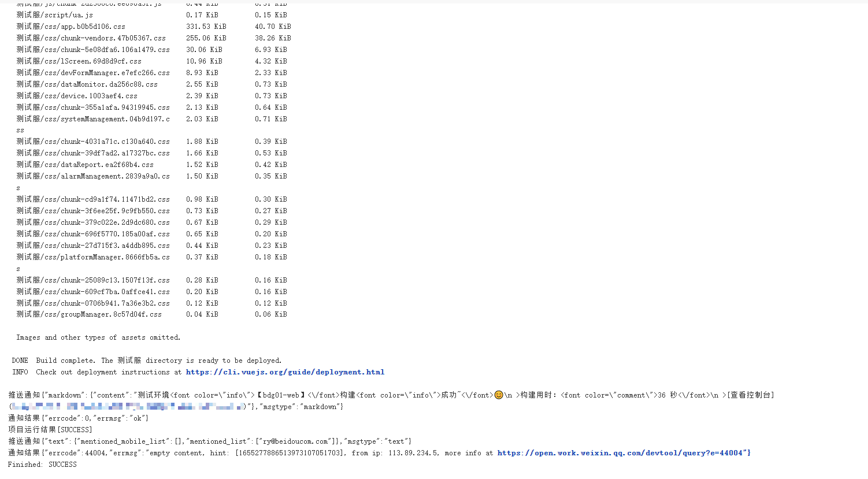The image size is (868, 479).
Task: Open the cli.vuejs.org deployment guide link
Action: 285,372
